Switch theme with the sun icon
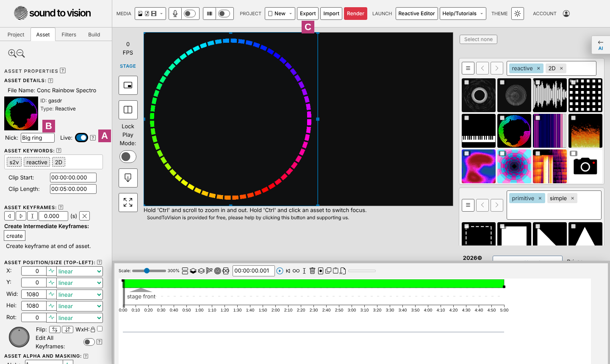The width and height of the screenshot is (610, 364). (517, 14)
